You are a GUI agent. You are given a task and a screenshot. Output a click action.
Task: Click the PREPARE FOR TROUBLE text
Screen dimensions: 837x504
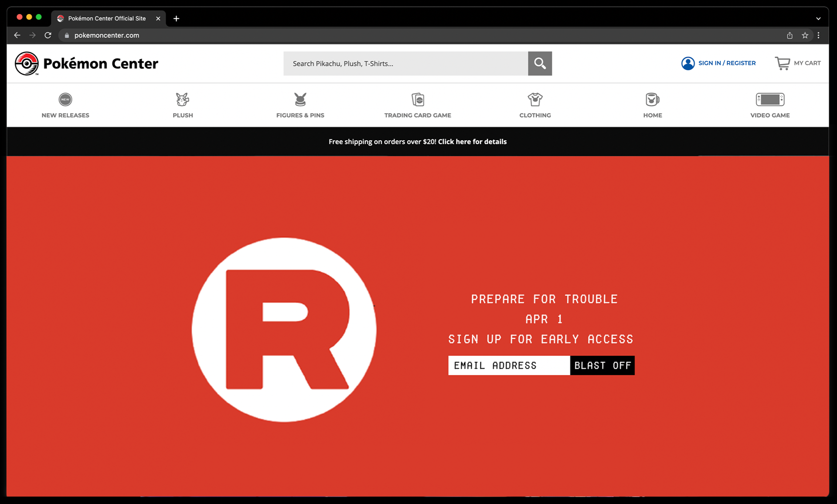(544, 299)
